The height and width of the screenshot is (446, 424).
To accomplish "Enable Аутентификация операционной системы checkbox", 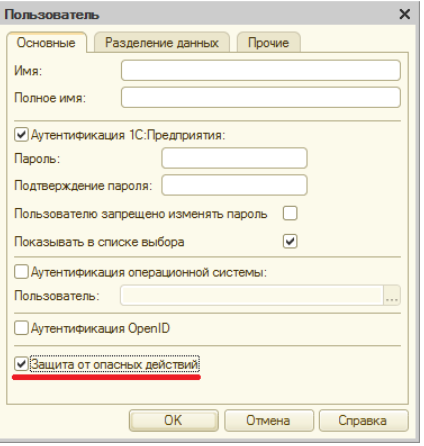I will point(21,272).
